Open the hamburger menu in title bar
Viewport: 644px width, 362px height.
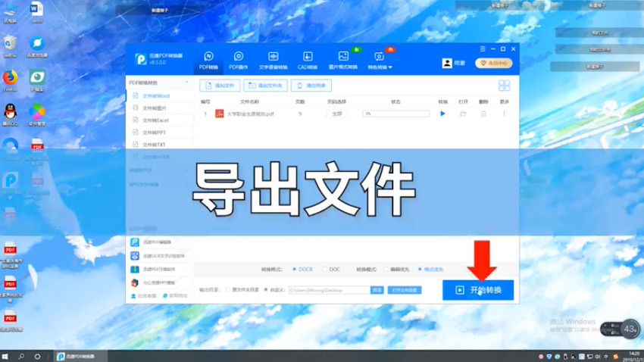483,48
